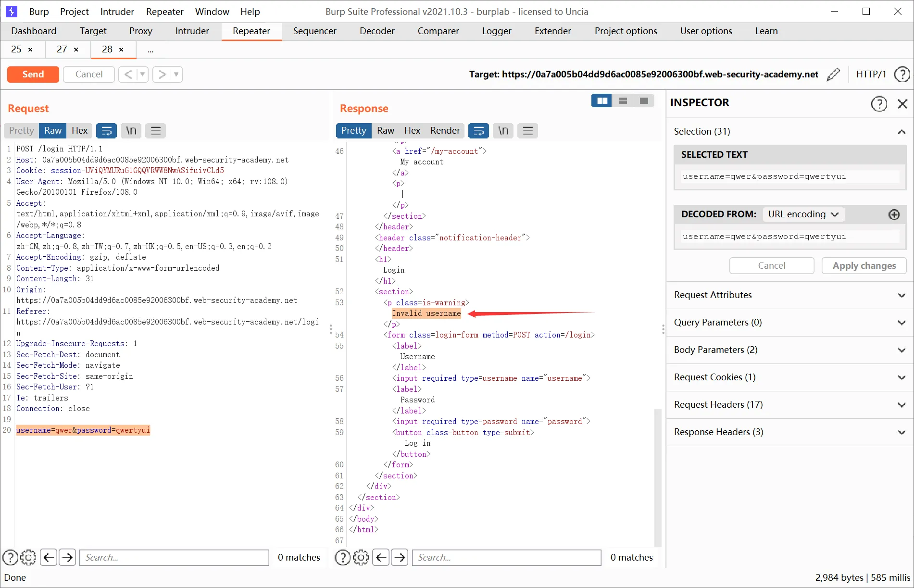
Task: Open the Intruder tool tab
Action: click(192, 31)
